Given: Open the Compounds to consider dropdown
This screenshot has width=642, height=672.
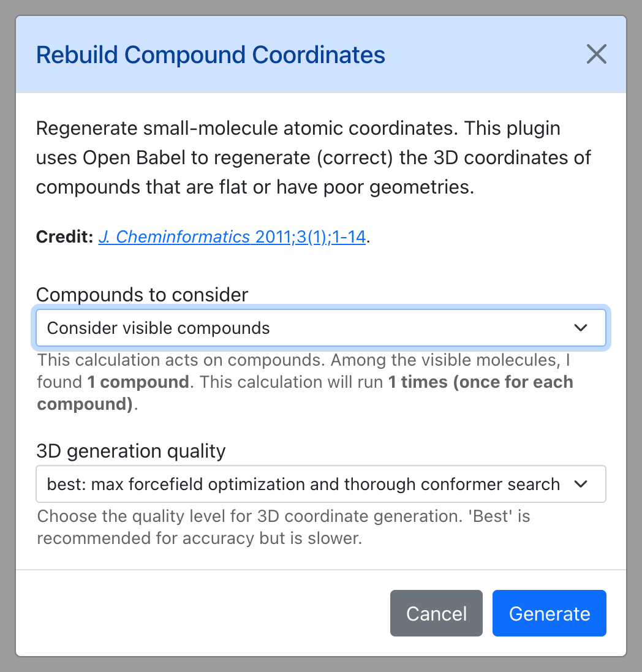Looking at the screenshot, I should coord(320,328).
